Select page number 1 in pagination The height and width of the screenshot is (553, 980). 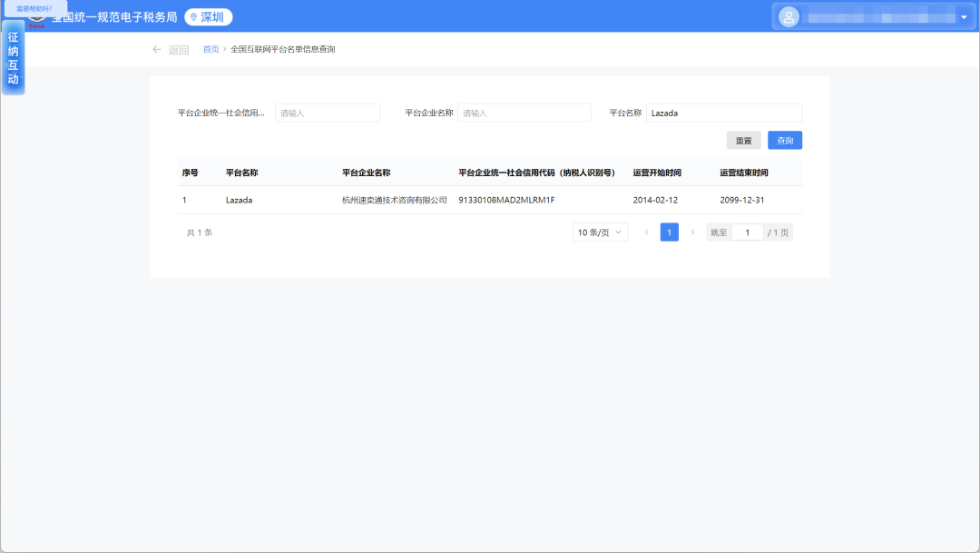pos(669,232)
